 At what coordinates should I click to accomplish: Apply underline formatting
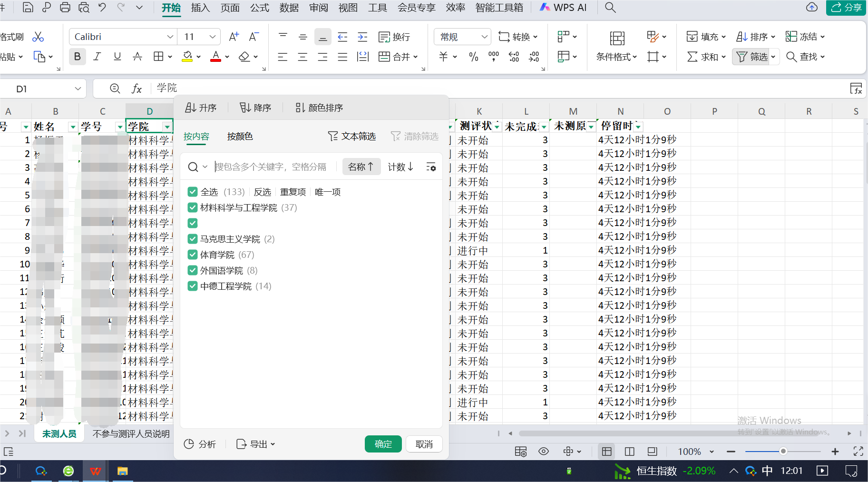click(x=117, y=57)
